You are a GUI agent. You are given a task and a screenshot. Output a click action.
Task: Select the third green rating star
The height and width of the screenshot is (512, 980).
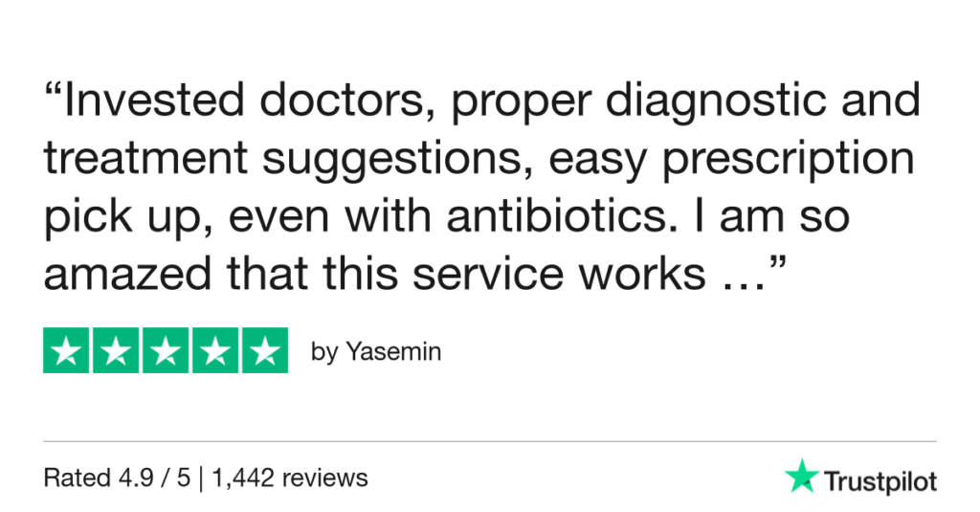coord(166,350)
